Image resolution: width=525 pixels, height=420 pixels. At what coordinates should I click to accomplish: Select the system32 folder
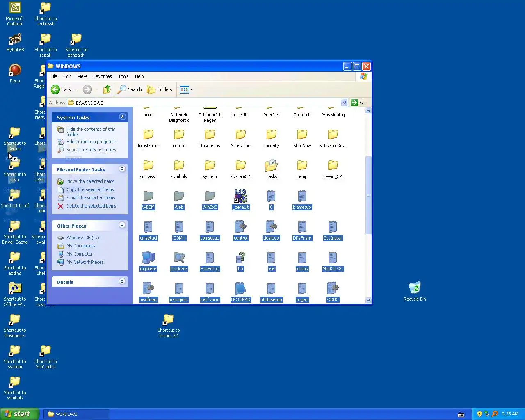point(240,169)
